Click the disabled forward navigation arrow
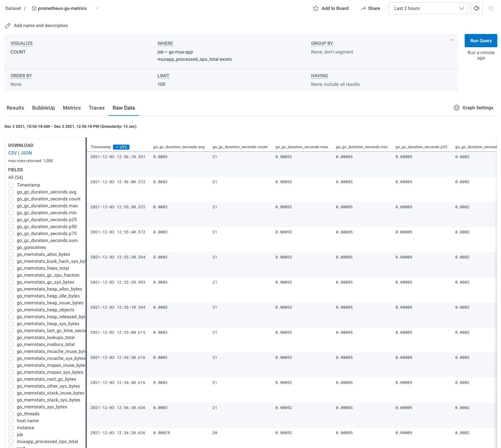This screenshot has width=501, height=448. pos(491,8)
